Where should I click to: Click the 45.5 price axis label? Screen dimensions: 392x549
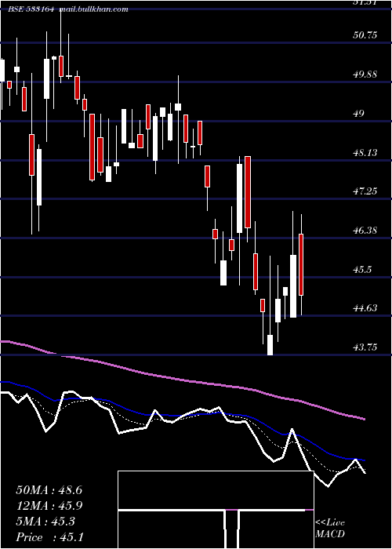tap(362, 270)
